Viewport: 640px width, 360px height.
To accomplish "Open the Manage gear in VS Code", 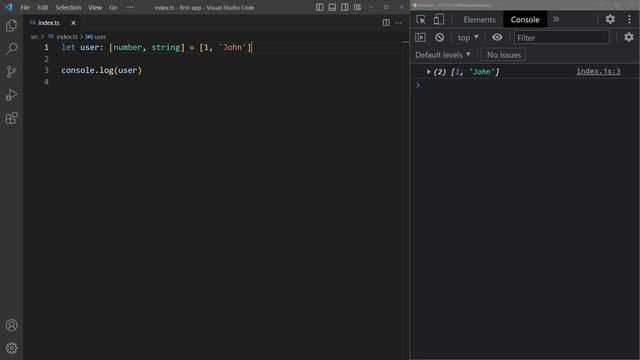I will coord(11,348).
